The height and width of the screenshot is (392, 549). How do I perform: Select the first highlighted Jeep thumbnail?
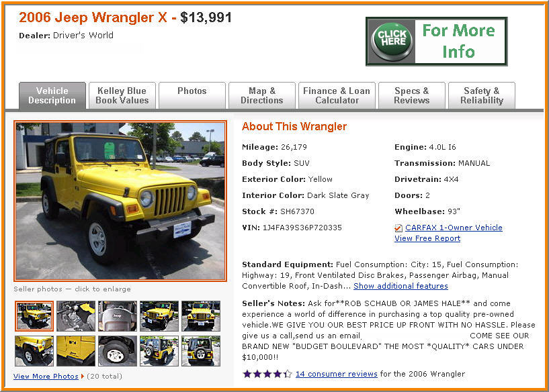tap(34, 316)
